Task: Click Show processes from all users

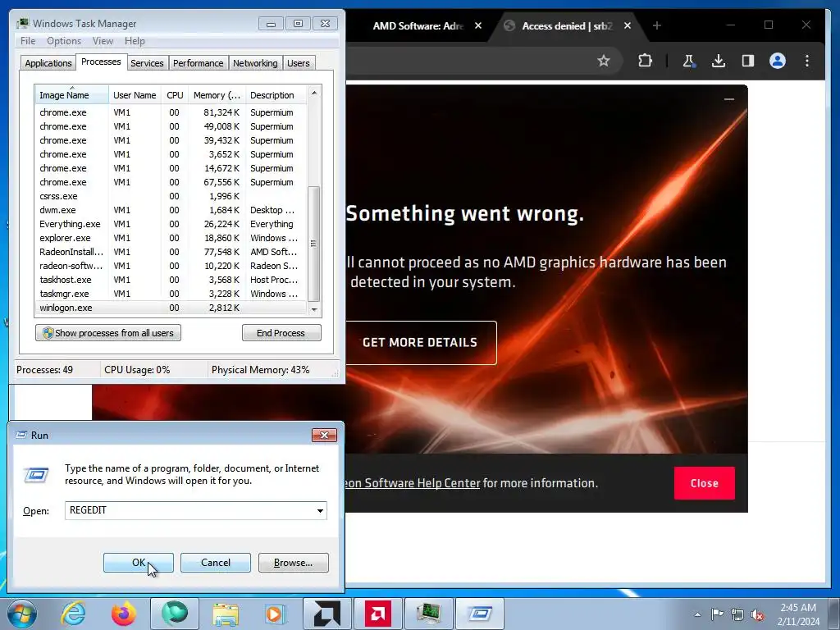Action: pyautogui.click(x=108, y=333)
